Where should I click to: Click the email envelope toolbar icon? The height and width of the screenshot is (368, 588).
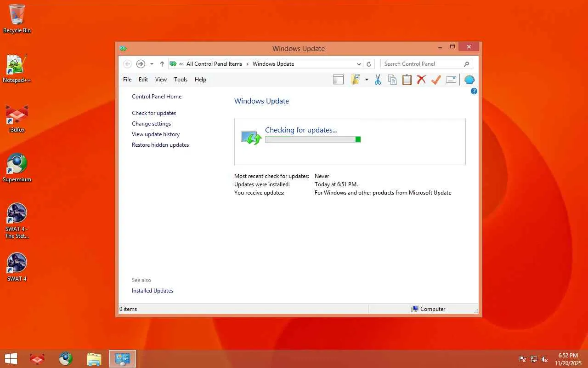coord(451,80)
